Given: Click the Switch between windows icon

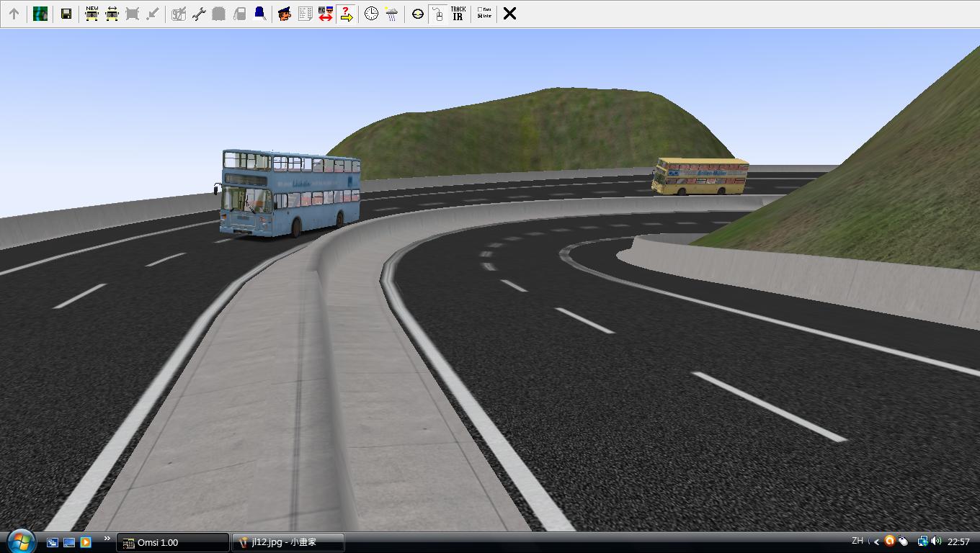Looking at the screenshot, I should 53,542.
